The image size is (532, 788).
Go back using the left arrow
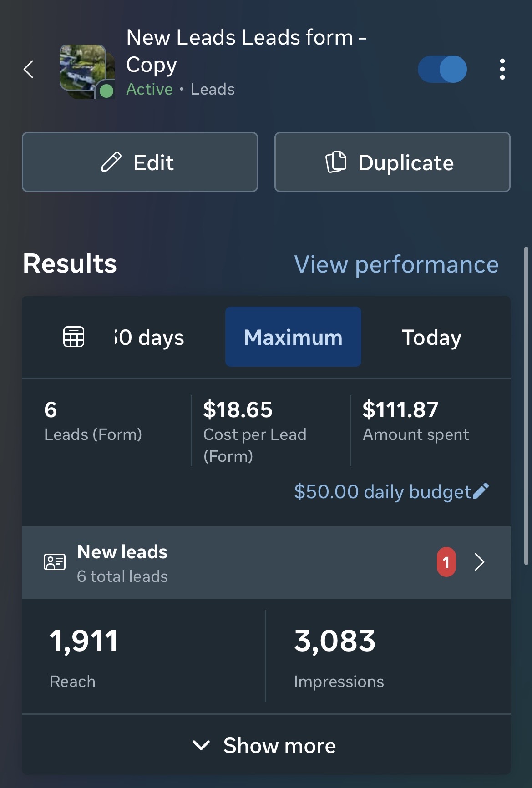[28, 69]
